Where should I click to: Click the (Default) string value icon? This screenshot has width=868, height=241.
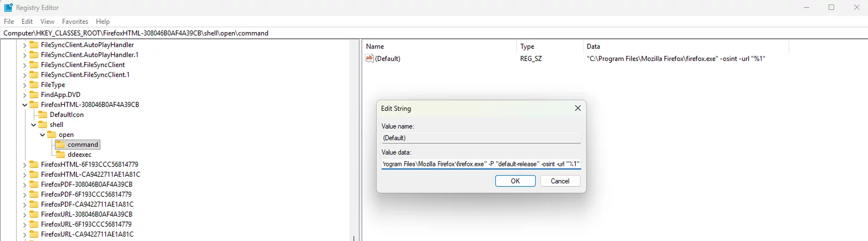[x=370, y=59]
